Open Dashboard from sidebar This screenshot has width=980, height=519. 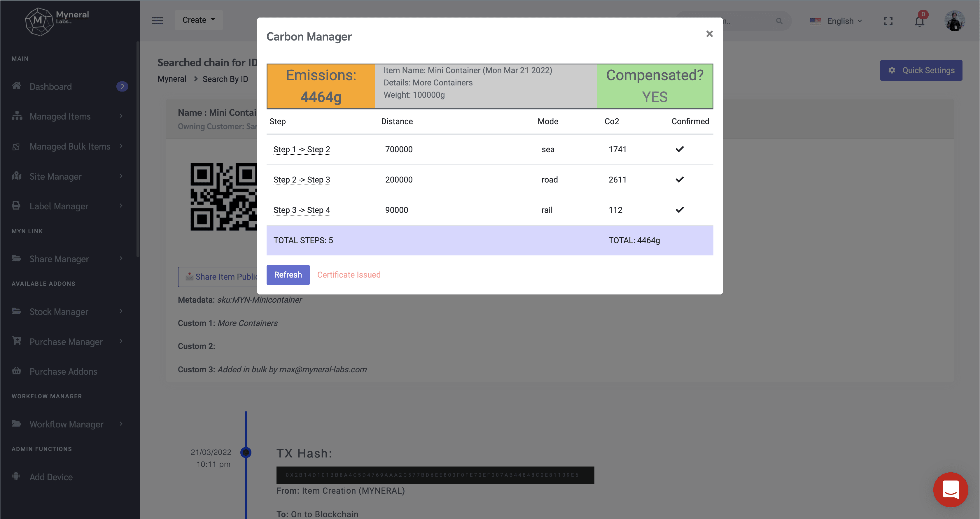tap(50, 87)
